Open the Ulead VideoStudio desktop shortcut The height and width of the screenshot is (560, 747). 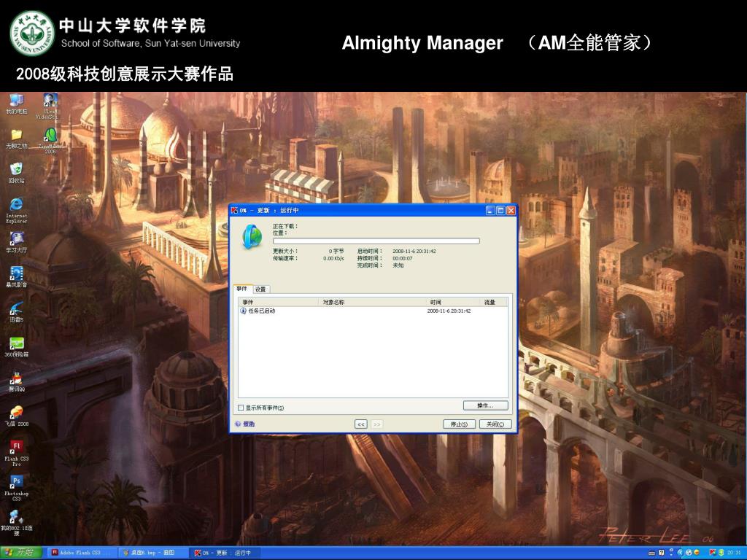(x=49, y=106)
